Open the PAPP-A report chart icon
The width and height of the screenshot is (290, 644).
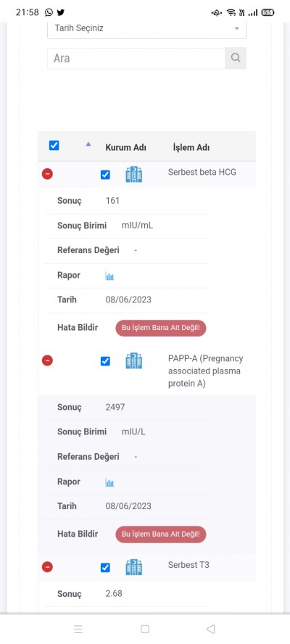109,482
